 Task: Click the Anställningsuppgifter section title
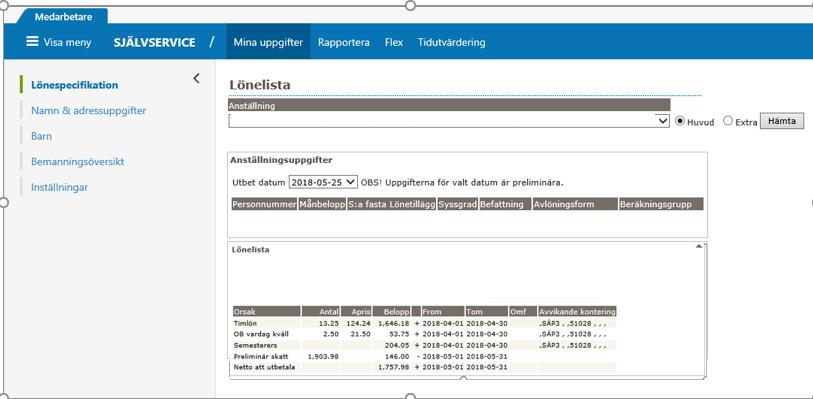pos(281,160)
